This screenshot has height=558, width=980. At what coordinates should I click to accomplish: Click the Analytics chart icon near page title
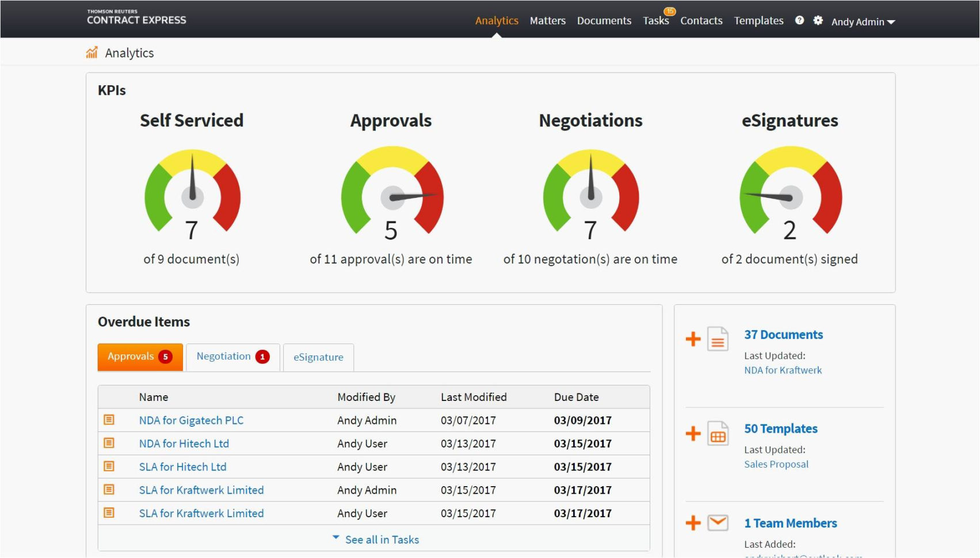92,52
